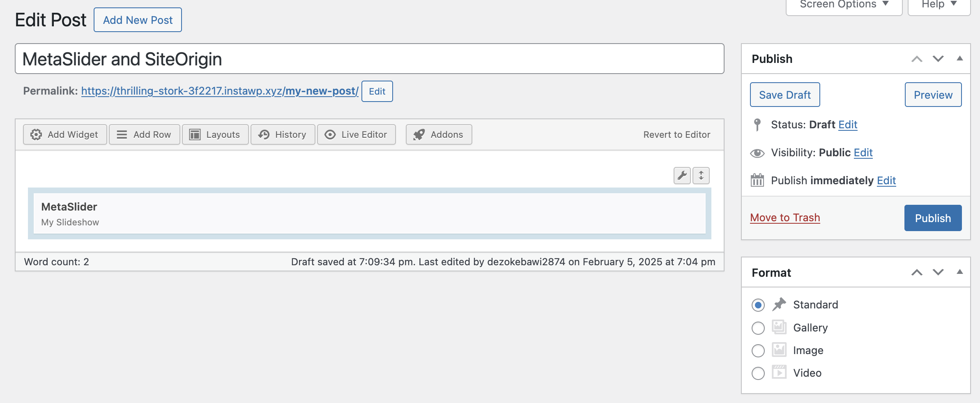Open Addons rocket icon
This screenshot has height=403, width=980.
point(419,134)
